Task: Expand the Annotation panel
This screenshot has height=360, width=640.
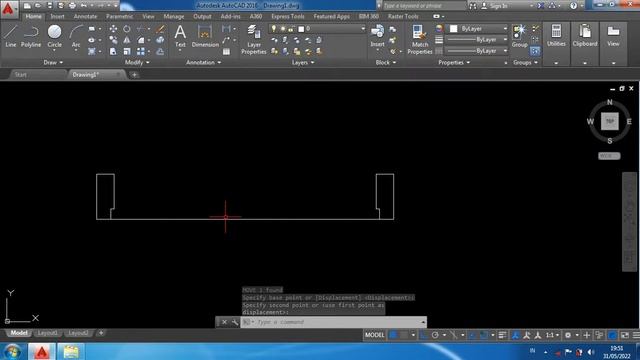Action: (x=203, y=62)
